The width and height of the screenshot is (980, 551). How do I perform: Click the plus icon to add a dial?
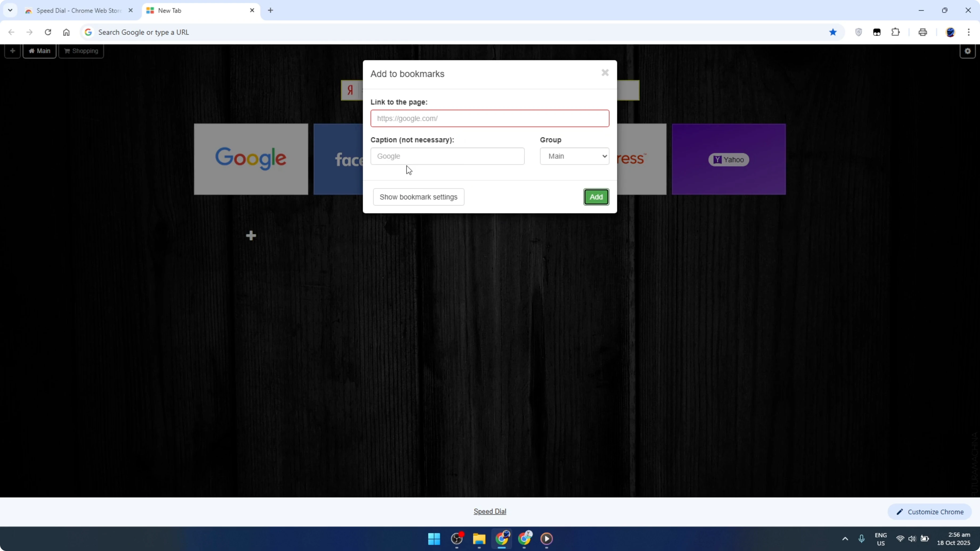[251, 235]
